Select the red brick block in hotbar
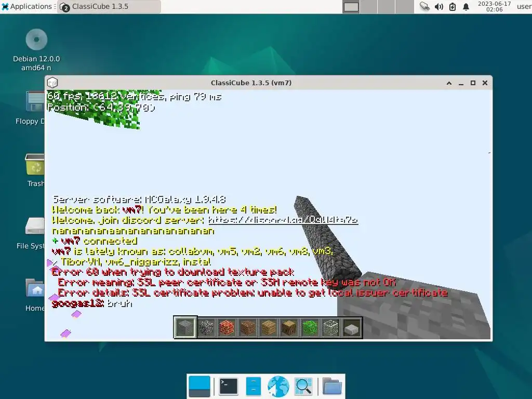532x399 pixels. click(x=227, y=328)
